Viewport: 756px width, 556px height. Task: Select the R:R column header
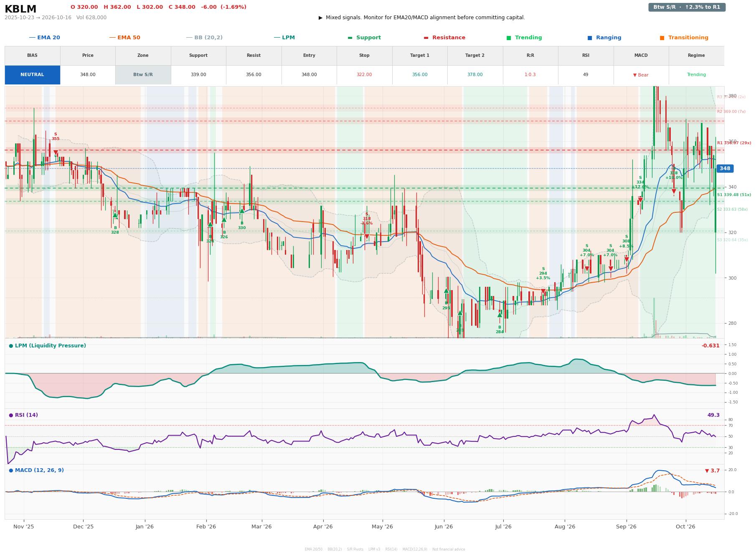(530, 56)
